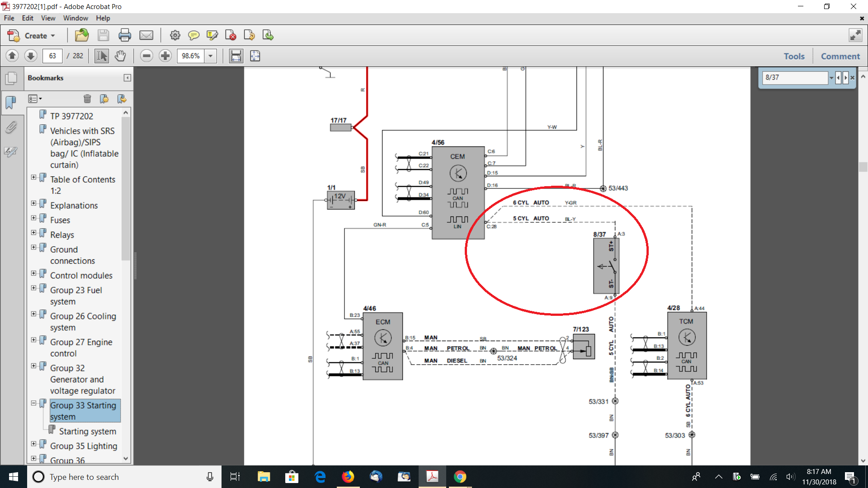This screenshot has width=868, height=488.
Task: Open the Window menu
Action: [x=75, y=18]
